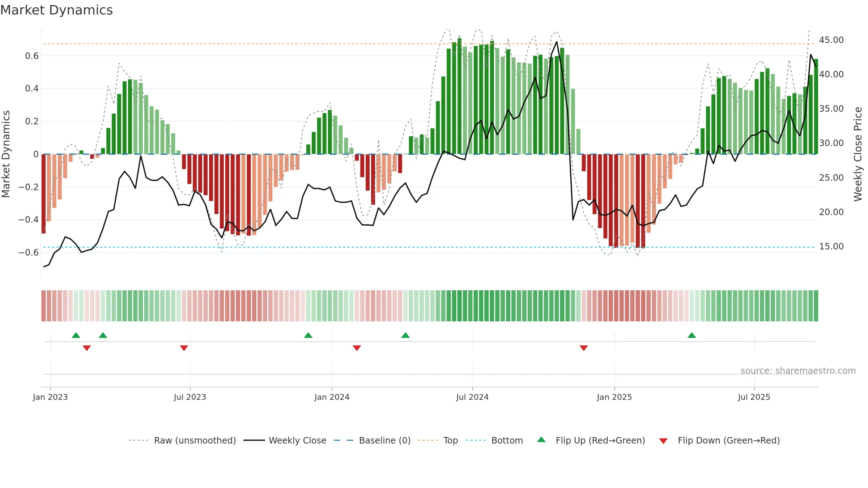Click the 30.00 price axis label
The width and height of the screenshot is (868, 488).
(831, 143)
